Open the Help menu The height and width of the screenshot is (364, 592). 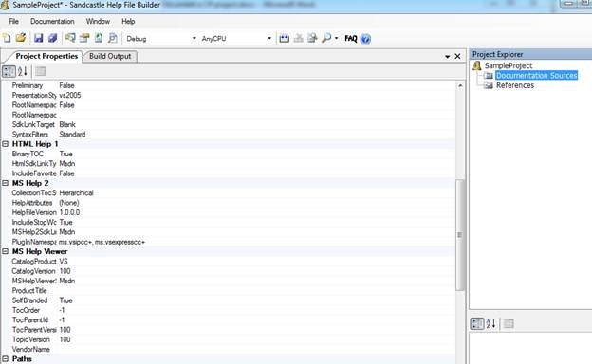pyautogui.click(x=128, y=22)
